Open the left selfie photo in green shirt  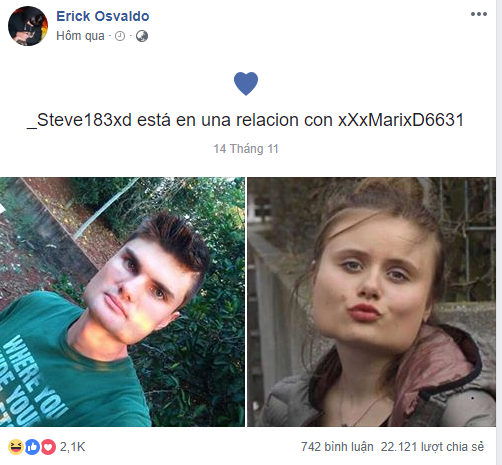pyautogui.click(x=122, y=302)
